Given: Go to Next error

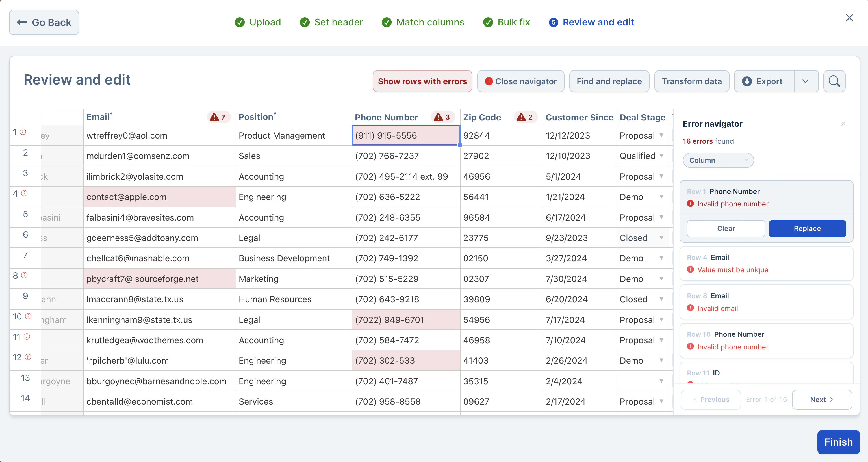Looking at the screenshot, I should pos(822,400).
